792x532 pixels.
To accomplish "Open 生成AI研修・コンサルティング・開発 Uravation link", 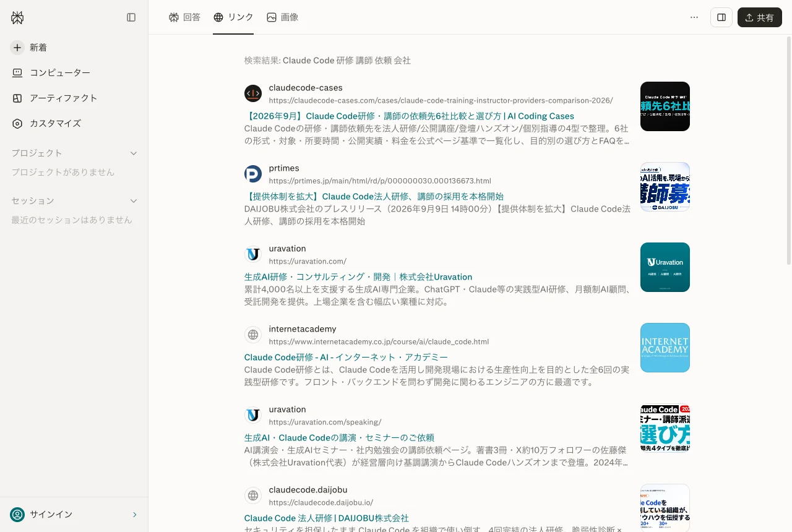I will (x=358, y=277).
